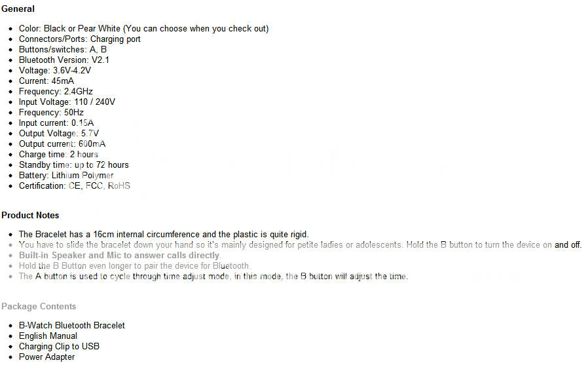The height and width of the screenshot is (369, 588).
Task: Click the Package Contents heading
Action: coord(39,306)
